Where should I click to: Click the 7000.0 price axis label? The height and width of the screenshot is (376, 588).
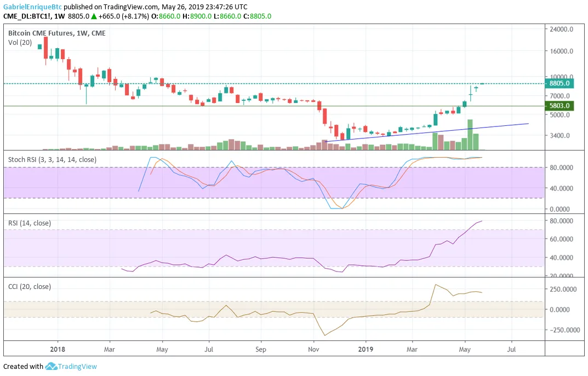(560, 96)
